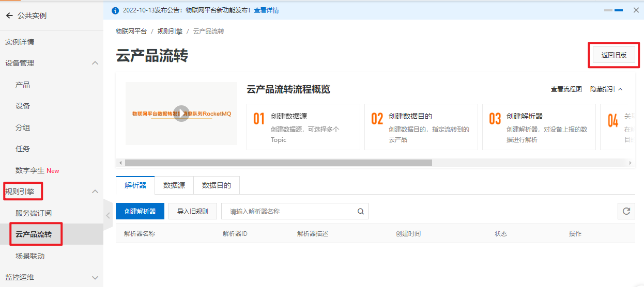This screenshot has width=644, height=287.
Task: Click the 返回旧版 button
Action: point(614,55)
